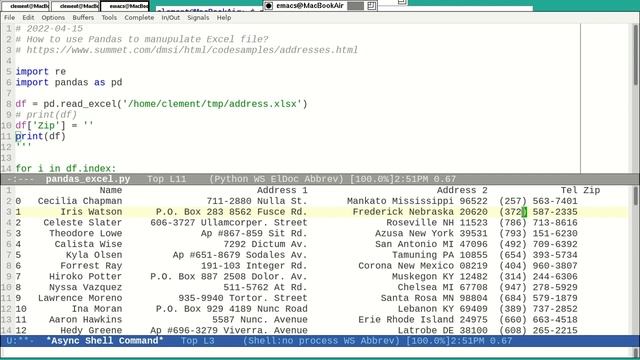Screen dimensions: 640x360
Task: Click the Shell:no process mode indicator
Action: 320,341
